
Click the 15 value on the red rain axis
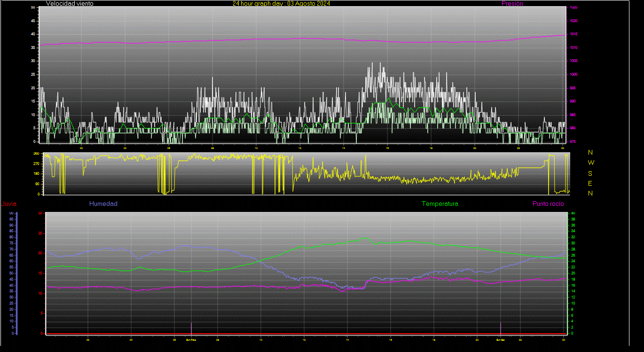pos(40,273)
